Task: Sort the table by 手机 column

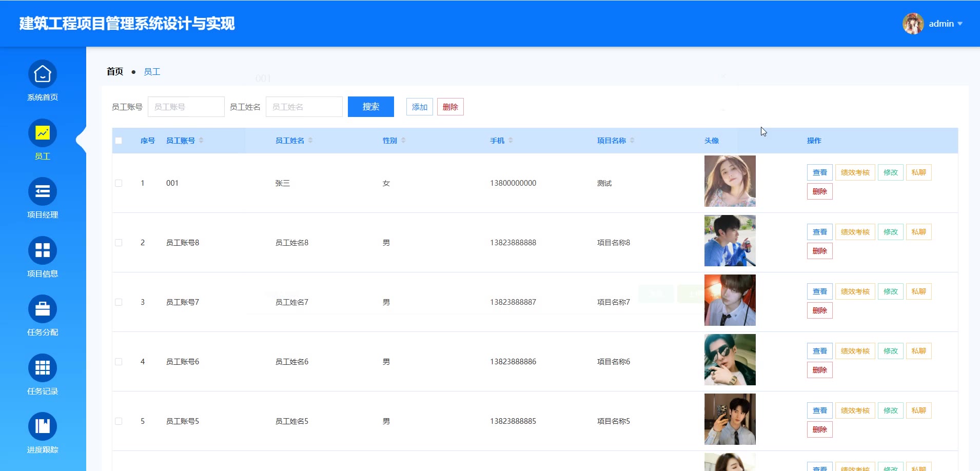Action: pos(511,141)
